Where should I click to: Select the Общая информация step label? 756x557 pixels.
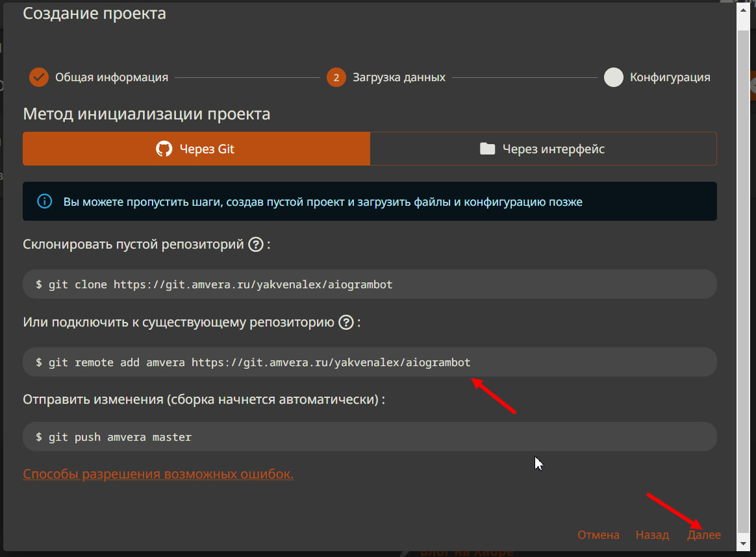point(112,77)
